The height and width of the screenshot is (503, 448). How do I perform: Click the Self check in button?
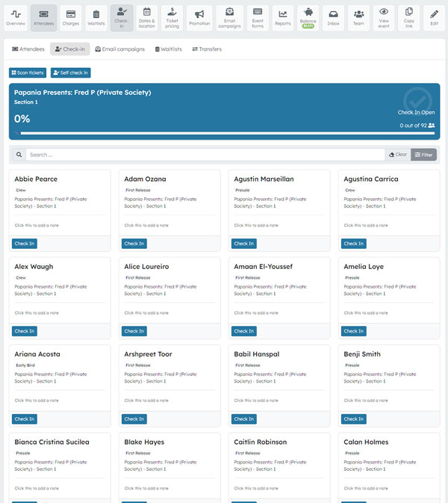[70, 72]
